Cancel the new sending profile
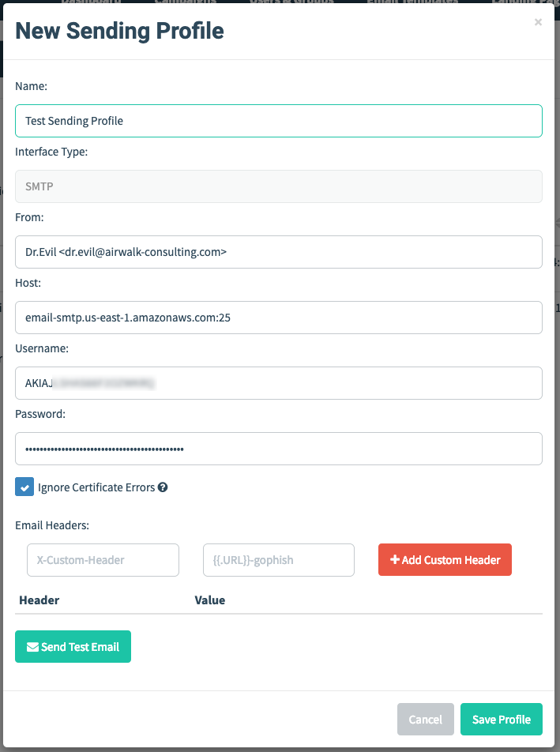The image size is (560, 752). pyautogui.click(x=425, y=720)
